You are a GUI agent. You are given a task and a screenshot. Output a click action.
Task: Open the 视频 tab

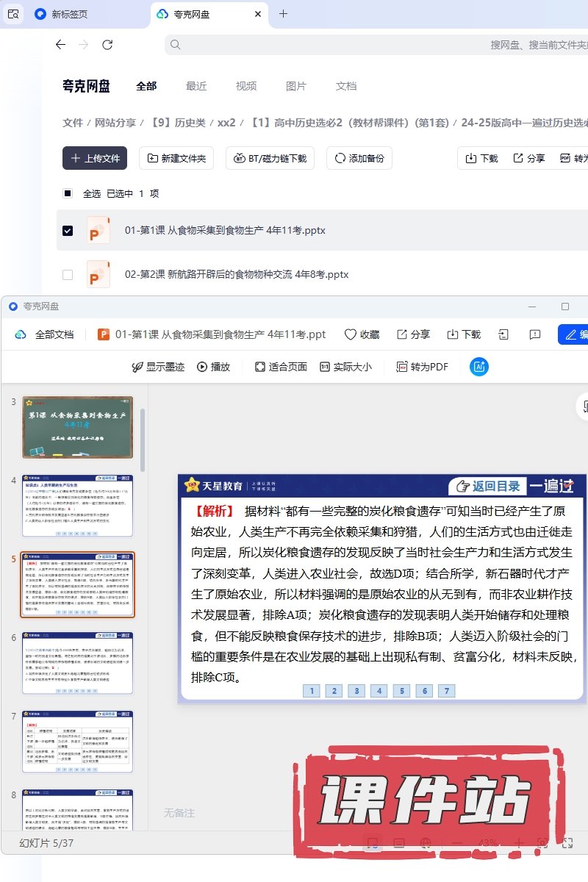click(x=246, y=86)
